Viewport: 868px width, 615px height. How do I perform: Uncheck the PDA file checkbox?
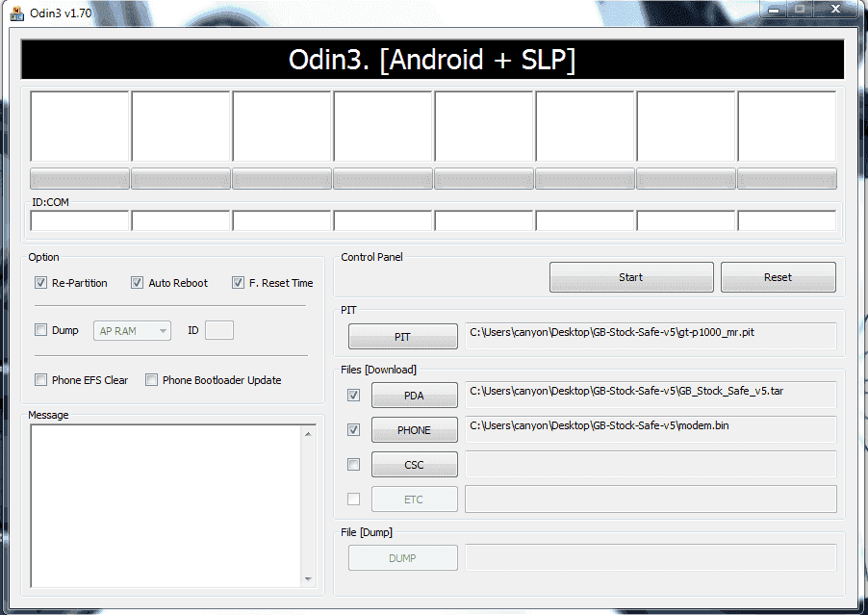353,396
